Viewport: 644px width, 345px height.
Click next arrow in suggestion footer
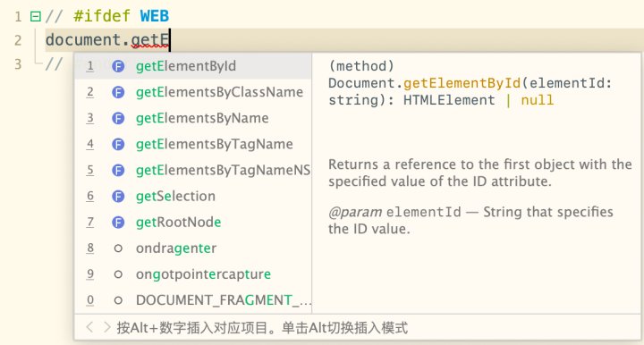(106, 327)
